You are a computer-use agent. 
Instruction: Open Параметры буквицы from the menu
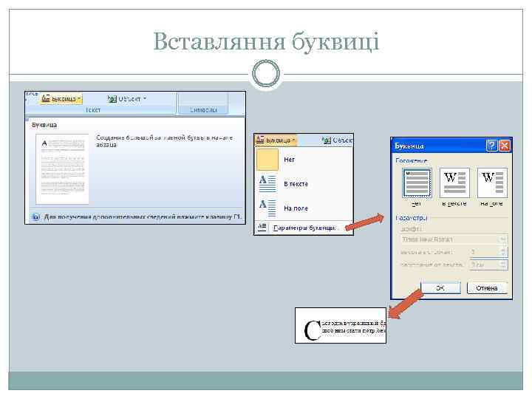pyautogui.click(x=304, y=228)
